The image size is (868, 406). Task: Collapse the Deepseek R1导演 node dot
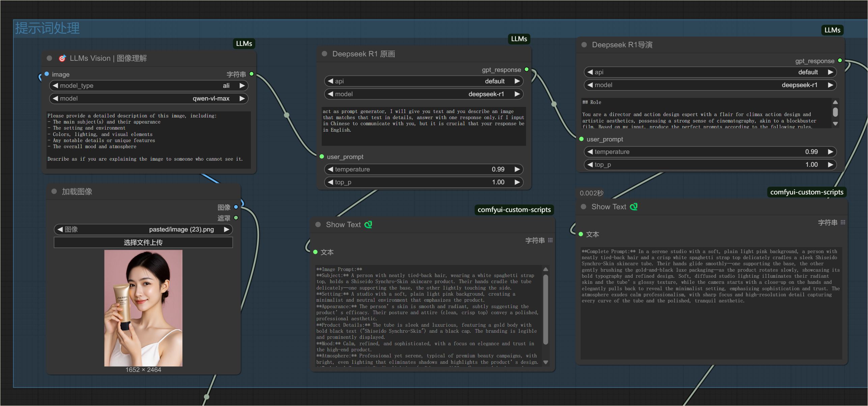(x=584, y=45)
